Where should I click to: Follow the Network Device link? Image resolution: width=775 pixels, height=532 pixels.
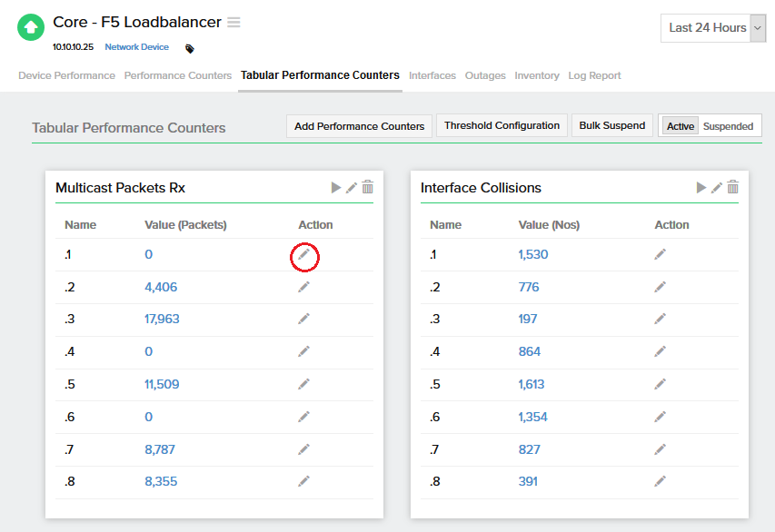point(136,47)
